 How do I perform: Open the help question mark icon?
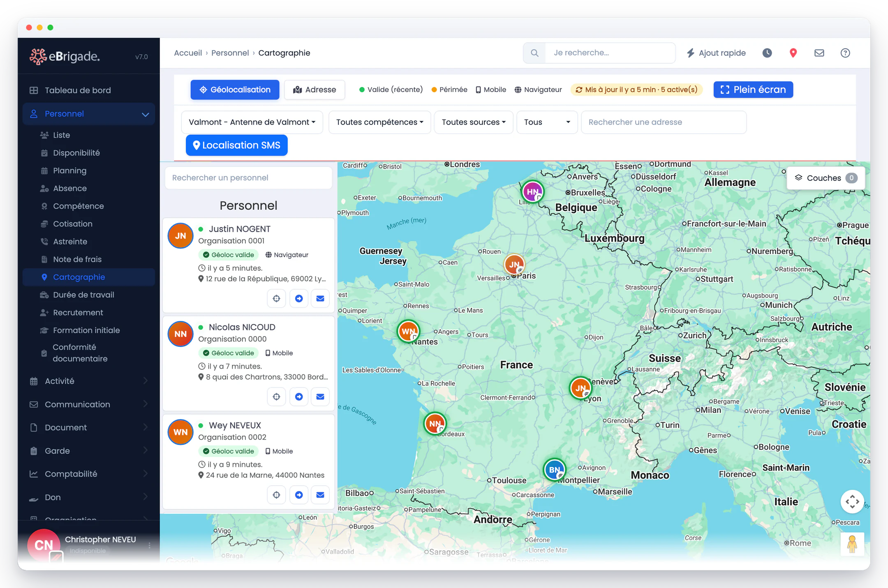tap(845, 53)
